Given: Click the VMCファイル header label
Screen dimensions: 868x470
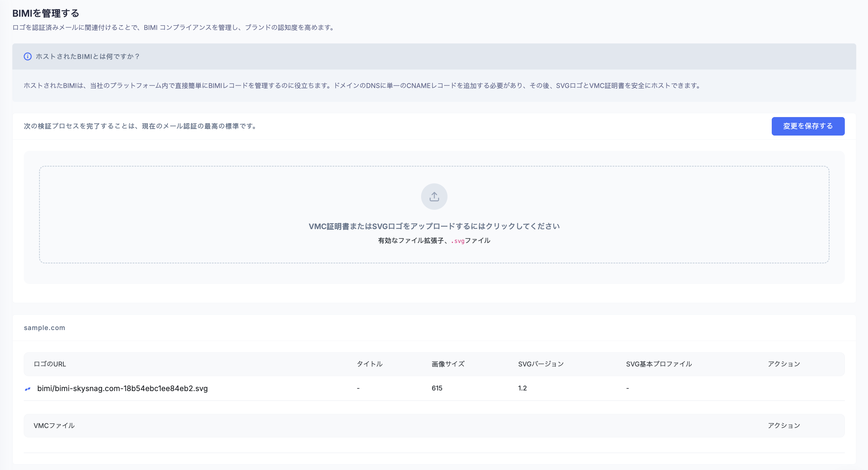Looking at the screenshot, I should coord(54,426).
